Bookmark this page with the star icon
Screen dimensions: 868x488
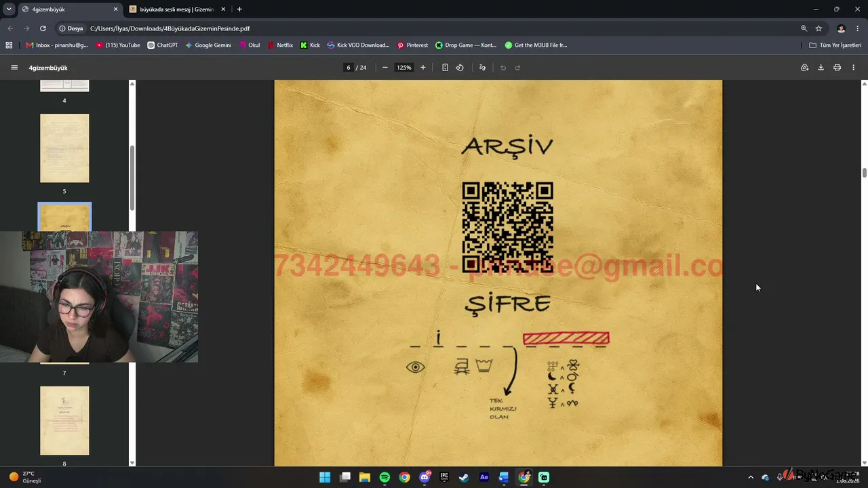click(818, 28)
